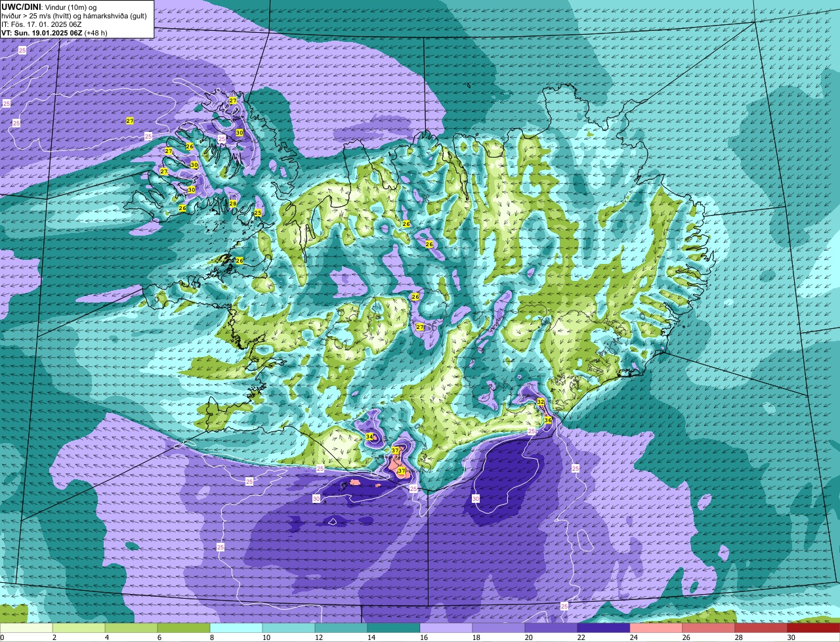
Task: Click the yellow 34 gust label on the map
Action: pos(369,437)
